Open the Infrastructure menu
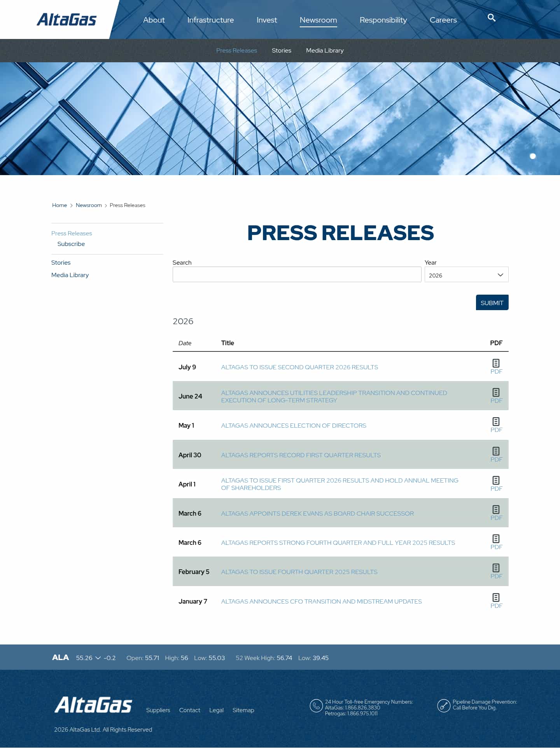Viewport: 560px width, 748px height. [210, 20]
